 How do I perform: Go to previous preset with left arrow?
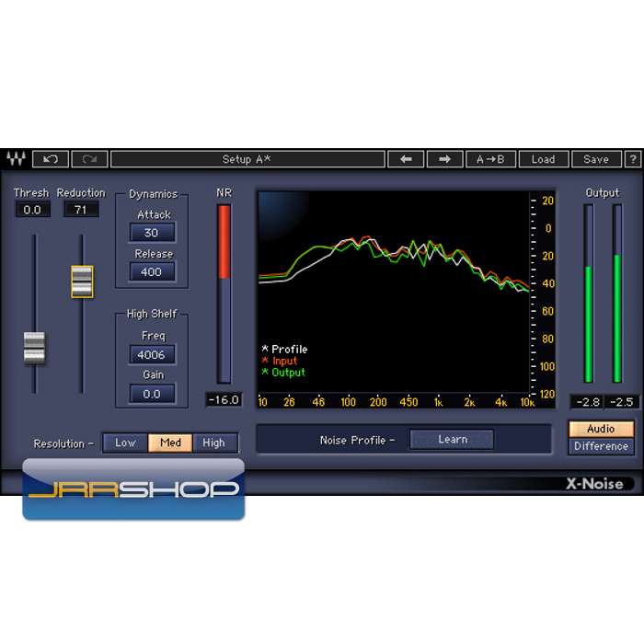click(406, 159)
